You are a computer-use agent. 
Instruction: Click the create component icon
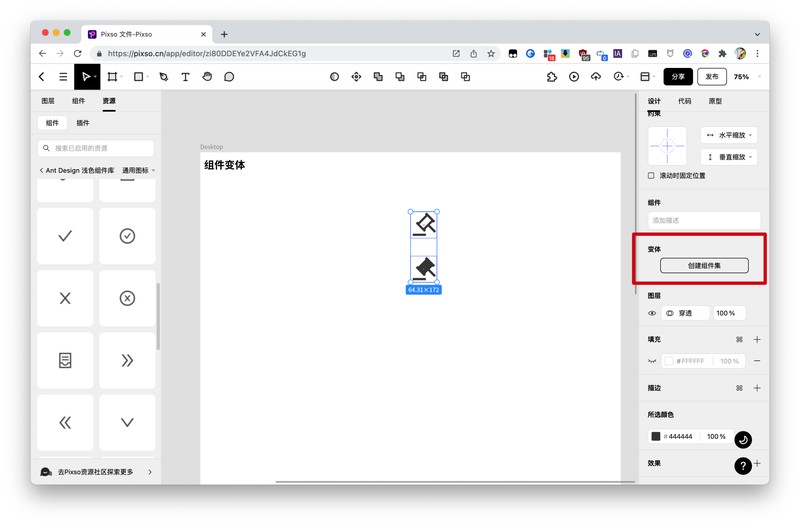coord(356,77)
